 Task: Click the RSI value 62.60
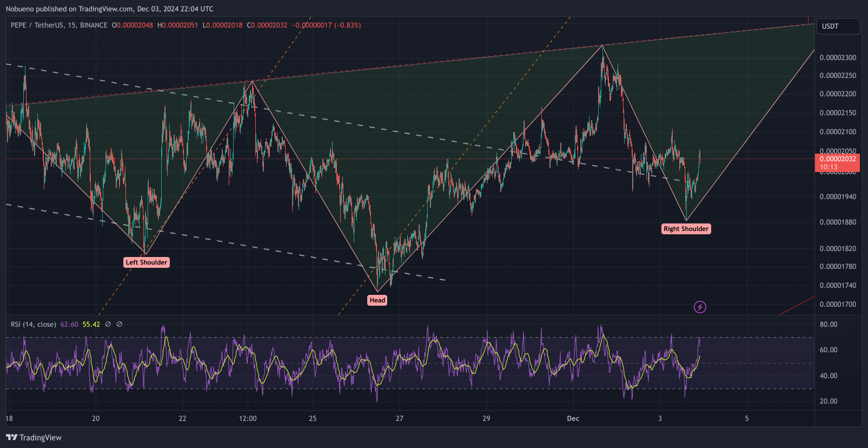point(69,324)
